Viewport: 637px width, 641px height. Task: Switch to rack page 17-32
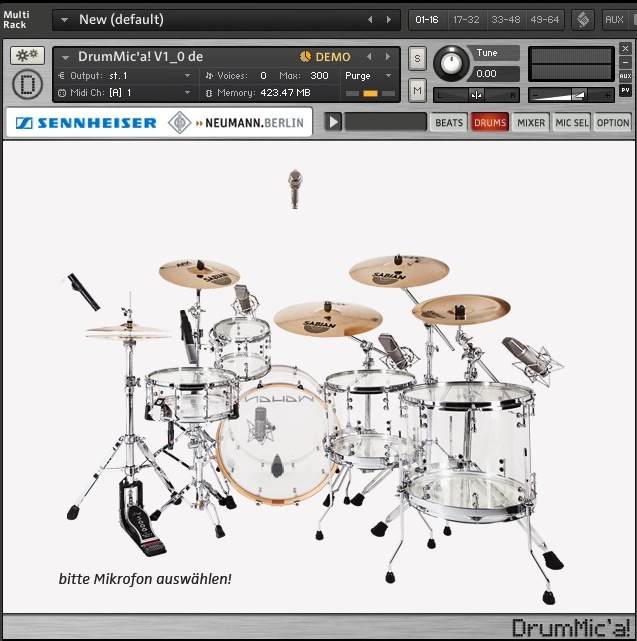tap(466, 20)
